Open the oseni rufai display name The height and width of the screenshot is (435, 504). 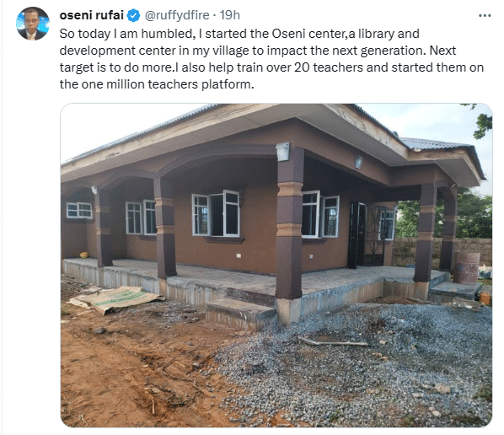point(92,15)
